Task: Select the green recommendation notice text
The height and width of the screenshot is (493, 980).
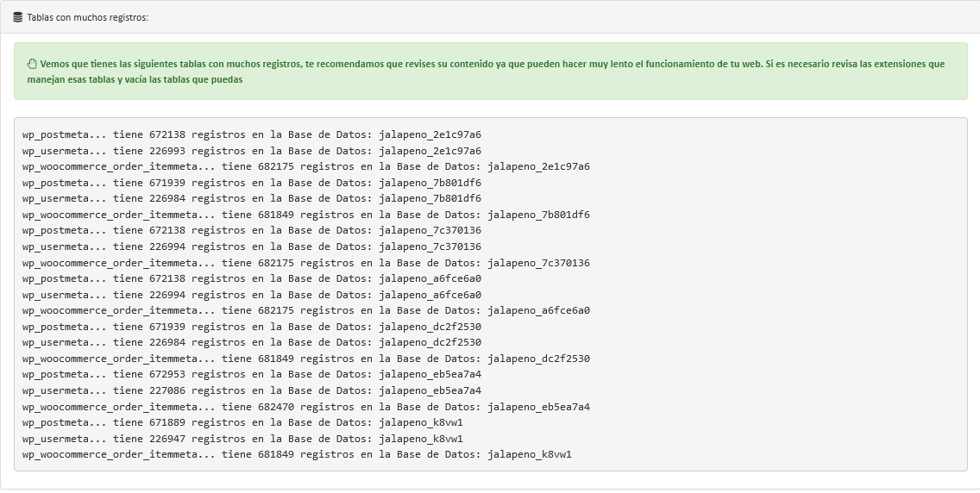Action: tap(486, 72)
